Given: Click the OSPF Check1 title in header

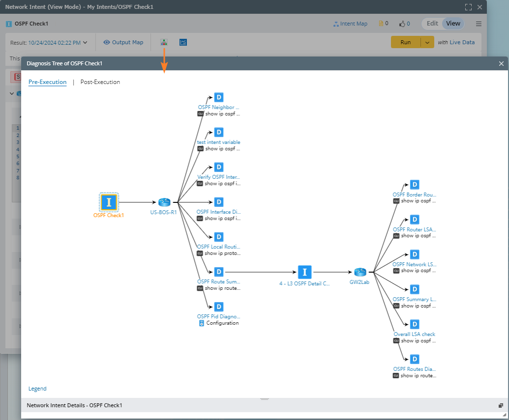Looking at the screenshot, I should [31, 24].
